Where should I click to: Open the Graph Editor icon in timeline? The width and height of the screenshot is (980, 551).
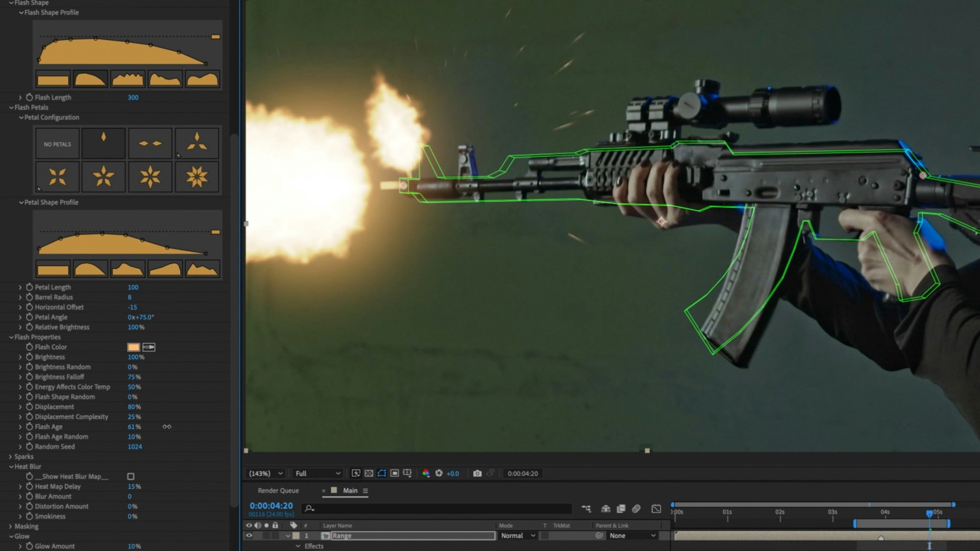pos(656,509)
